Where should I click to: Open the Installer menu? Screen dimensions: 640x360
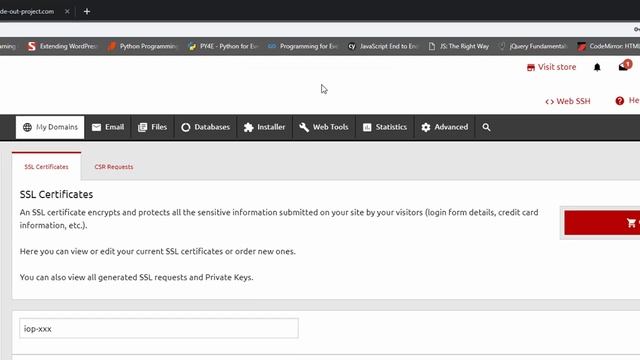(264, 127)
